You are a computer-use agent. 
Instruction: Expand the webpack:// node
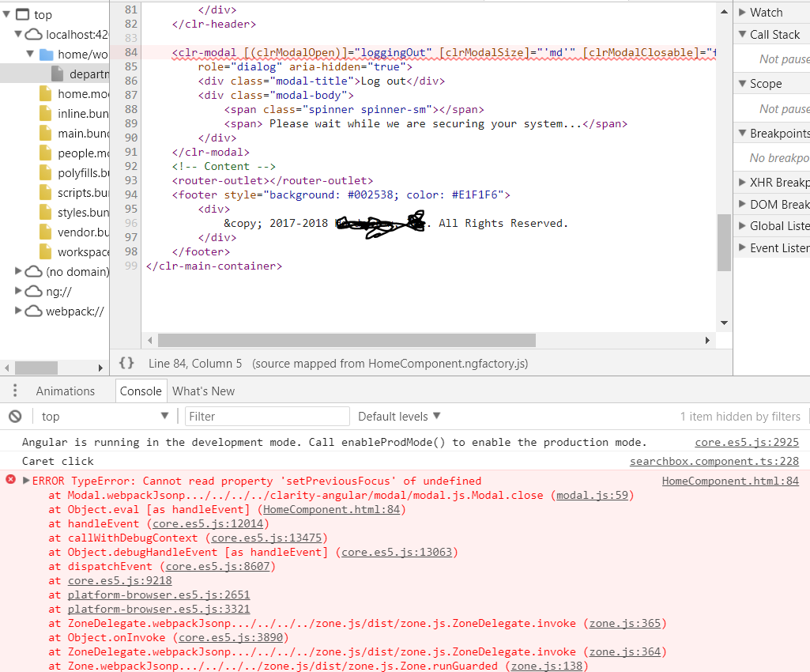coord(18,310)
